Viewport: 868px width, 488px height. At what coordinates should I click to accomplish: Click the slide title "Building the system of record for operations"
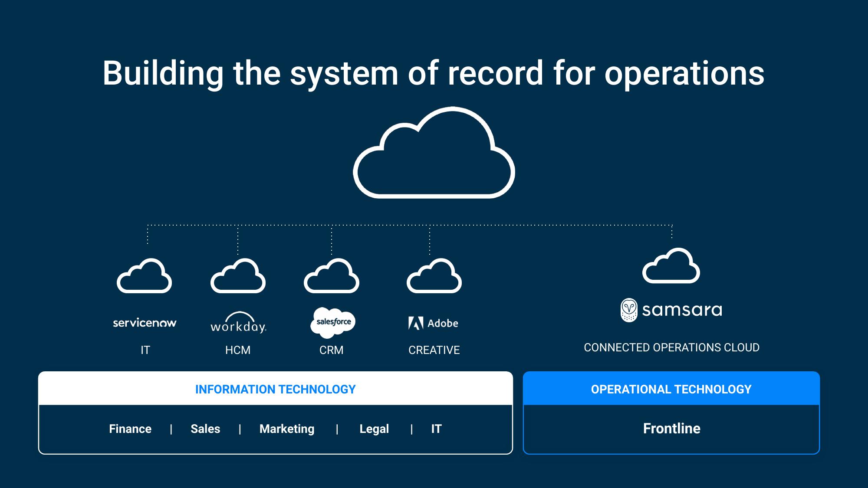(x=434, y=74)
